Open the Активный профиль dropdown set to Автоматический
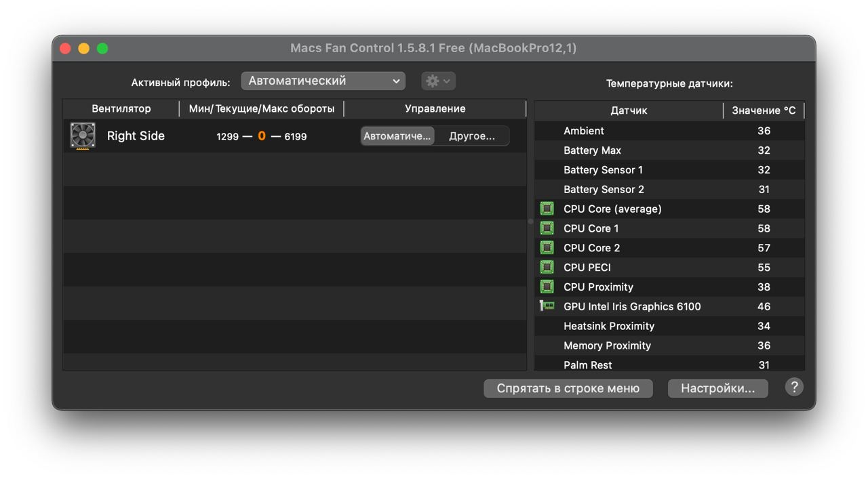This screenshot has width=868, height=479. click(323, 81)
